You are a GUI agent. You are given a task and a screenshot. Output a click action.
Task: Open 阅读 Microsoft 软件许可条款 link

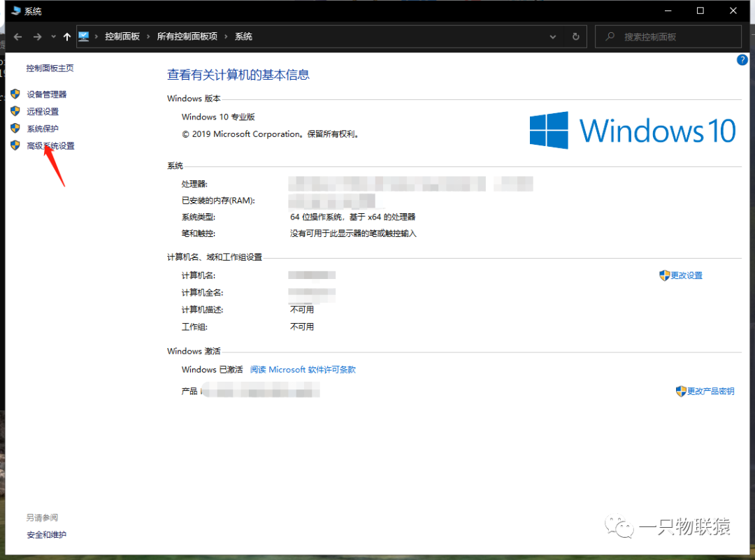(x=303, y=370)
